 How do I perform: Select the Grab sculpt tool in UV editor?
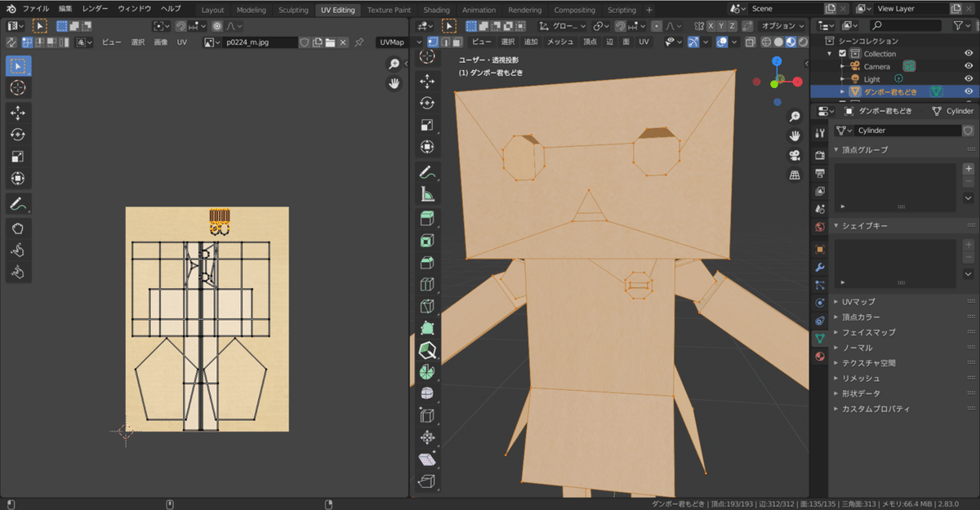point(18,228)
